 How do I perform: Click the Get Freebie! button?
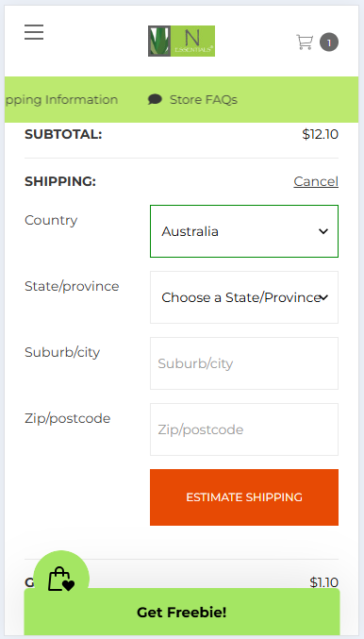[x=182, y=613]
